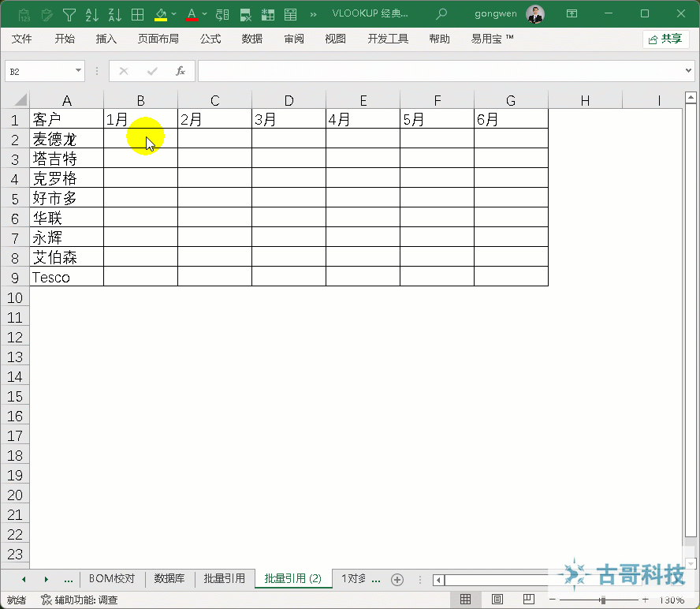The image size is (700, 609).
Task: Expand the Name Box dropdown showing B2
Action: 76,70
